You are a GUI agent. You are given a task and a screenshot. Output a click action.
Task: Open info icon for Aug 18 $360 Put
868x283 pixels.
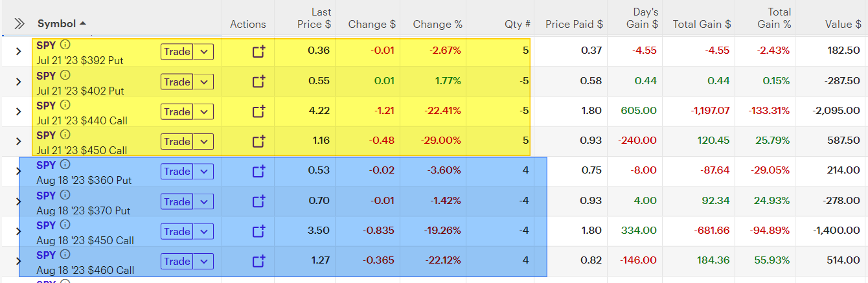65,165
